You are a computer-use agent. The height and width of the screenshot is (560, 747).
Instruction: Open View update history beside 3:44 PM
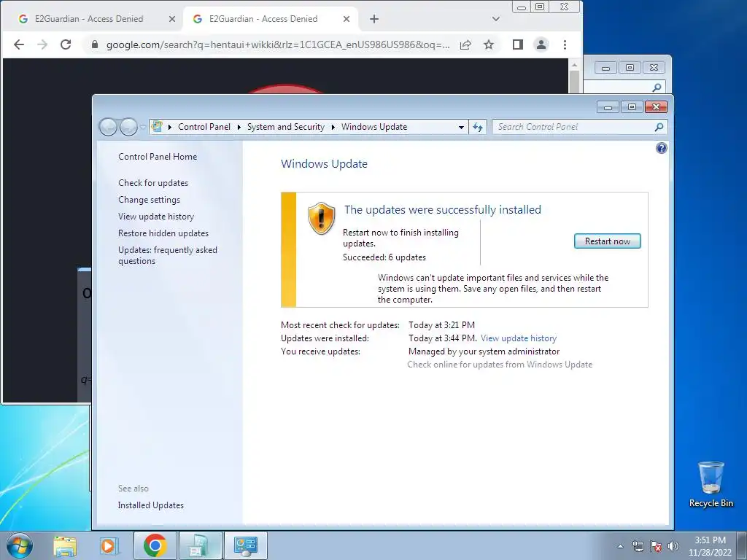point(519,338)
